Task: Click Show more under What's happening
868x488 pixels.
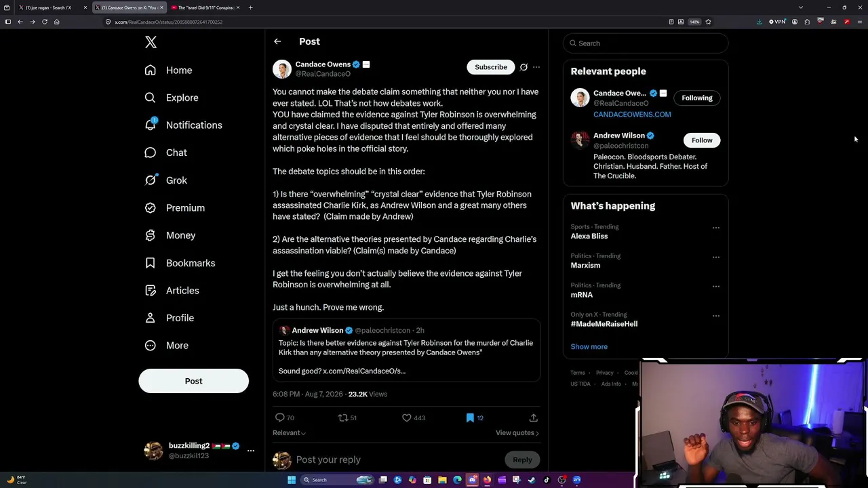Action: (589, 346)
